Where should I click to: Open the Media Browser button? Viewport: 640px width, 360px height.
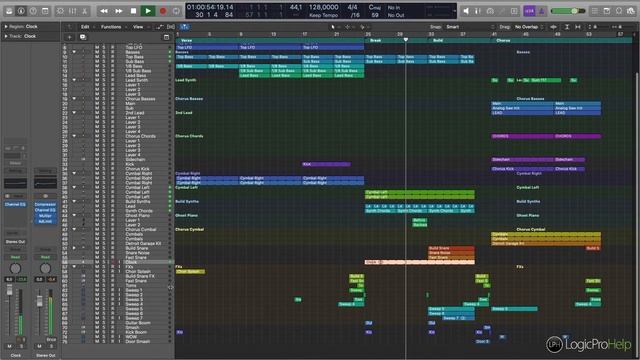pyautogui.click(x=631, y=11)
